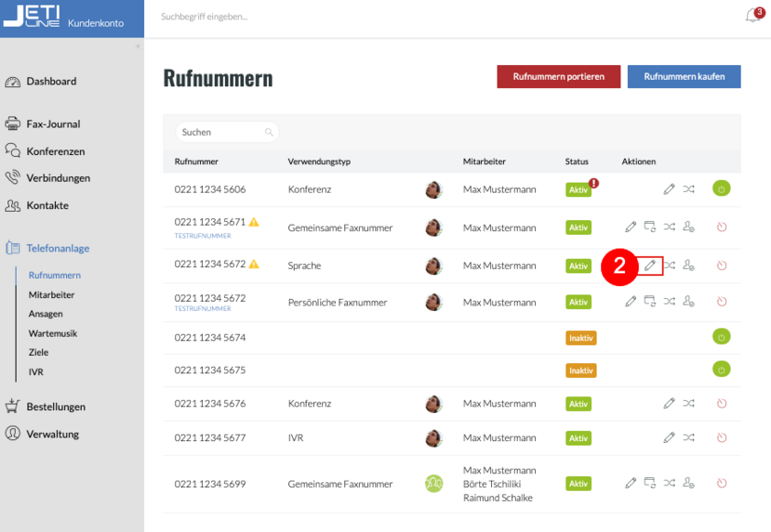
Task: Edit number 0221 1234 5672 Sprache
Action: pyautogui.click(x=651, y=266)
